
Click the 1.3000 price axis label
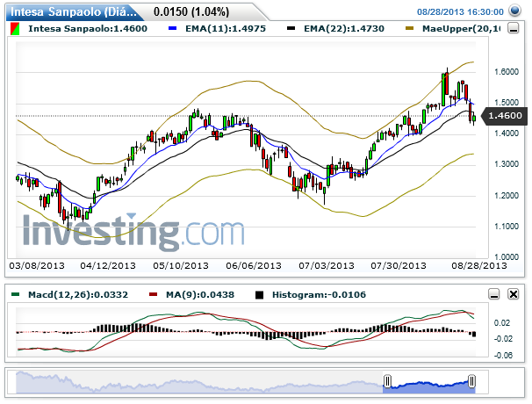[507, 164]
